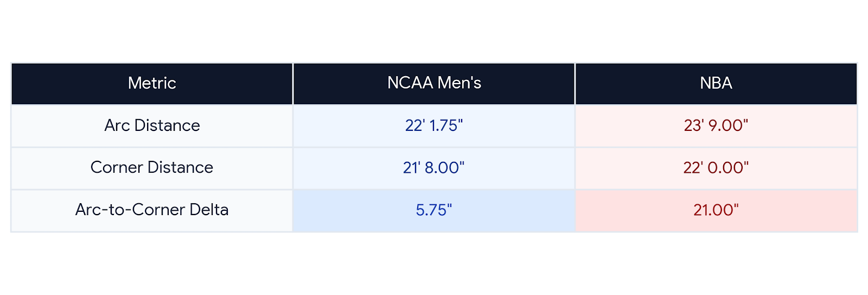Select the Arc Distance row label
868x295 pixels.
click(152, 125)
